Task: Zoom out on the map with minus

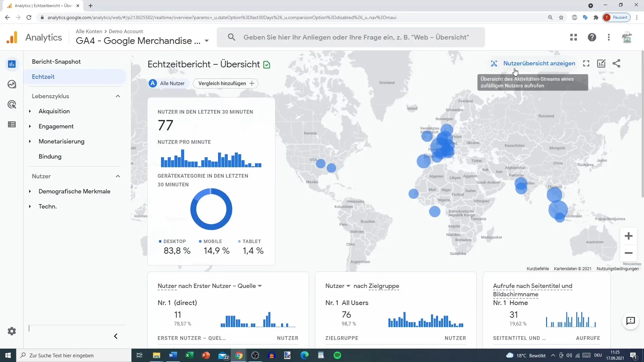Action: click(x=629, y=253)
